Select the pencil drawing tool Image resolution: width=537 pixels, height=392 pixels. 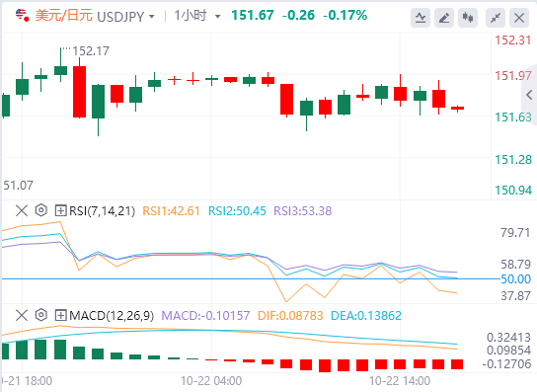point(444,18)
